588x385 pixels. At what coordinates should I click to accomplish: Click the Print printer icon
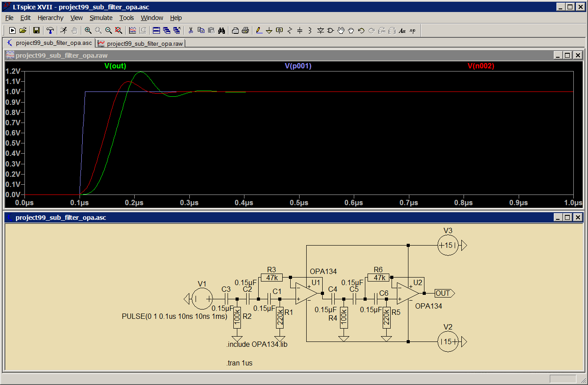click(x=245, y=30)
